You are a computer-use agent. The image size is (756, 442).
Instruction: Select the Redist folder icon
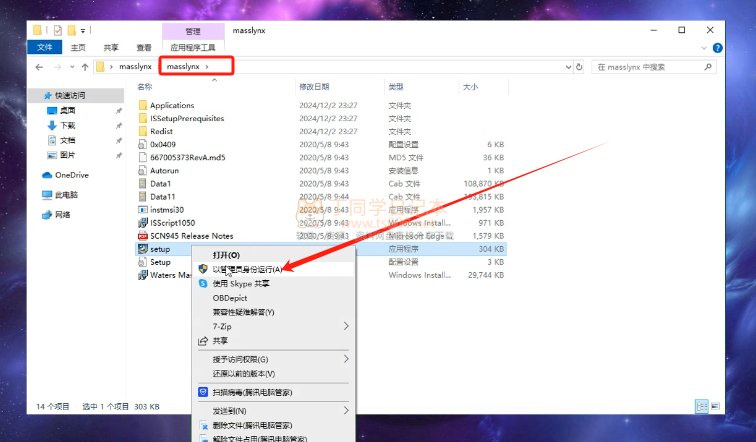coord(143,131)
